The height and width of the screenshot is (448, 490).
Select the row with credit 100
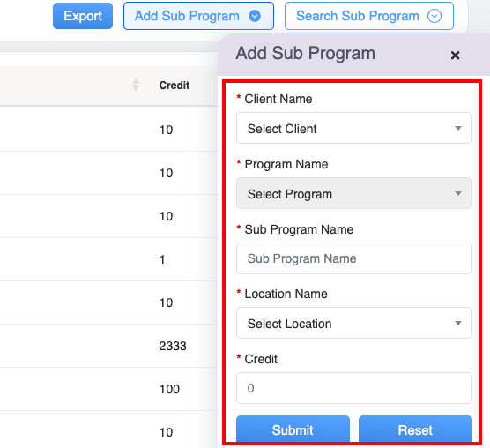click(x=108, y=389)
